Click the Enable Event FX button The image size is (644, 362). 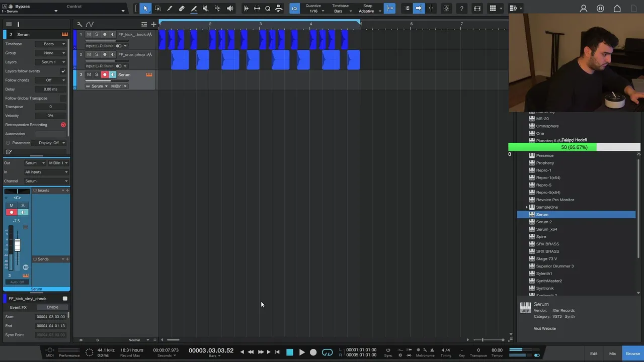point(52,307)
